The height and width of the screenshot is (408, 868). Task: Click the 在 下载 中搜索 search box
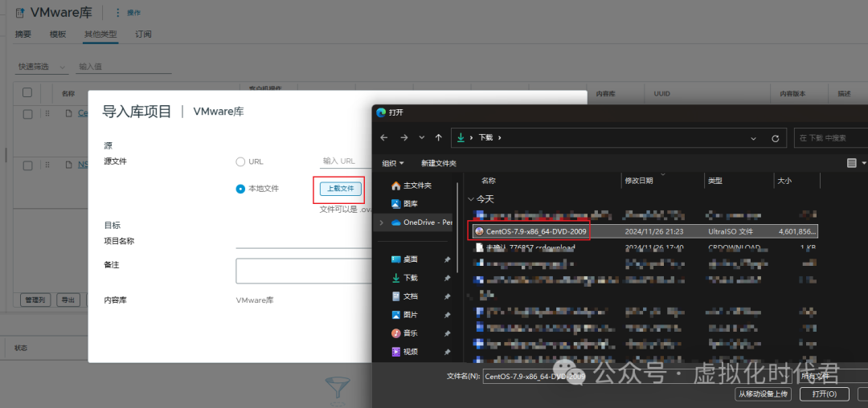coord(830,138)
